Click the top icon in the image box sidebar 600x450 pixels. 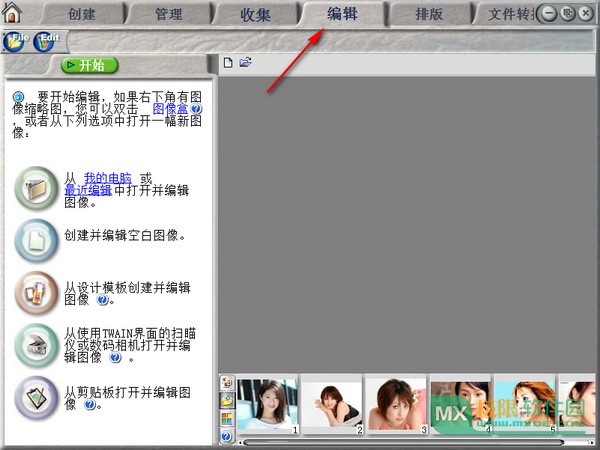(227, 382)
